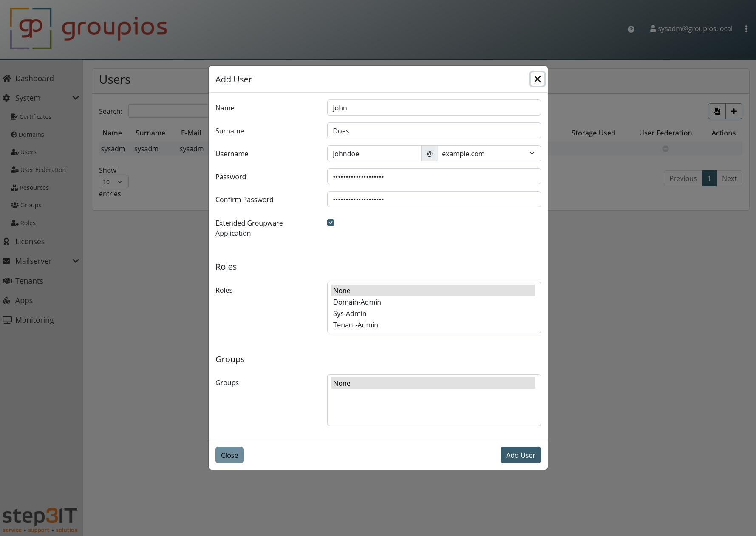Submit the form with Add User

click(520, 455)
